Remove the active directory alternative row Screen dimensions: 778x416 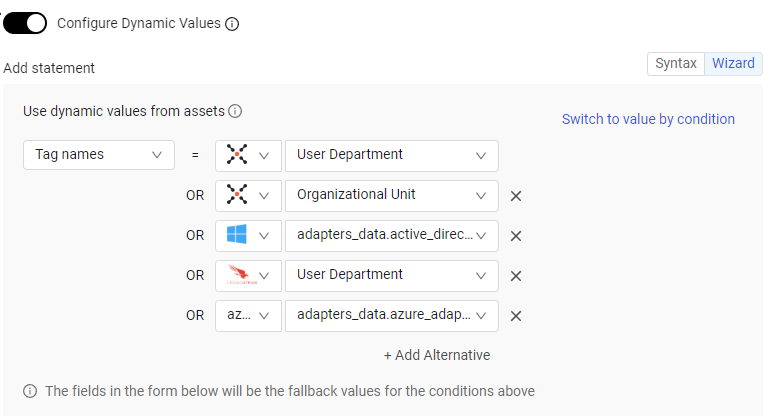[x=516, y=236]
